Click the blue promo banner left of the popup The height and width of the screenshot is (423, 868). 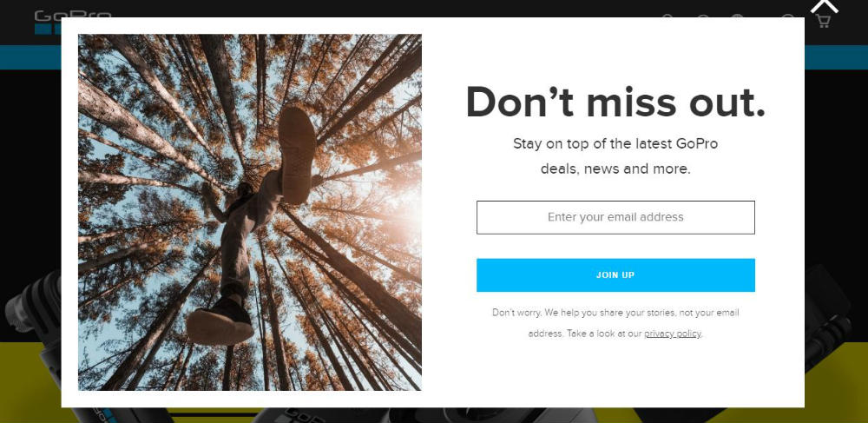click(x=30, y=57)
